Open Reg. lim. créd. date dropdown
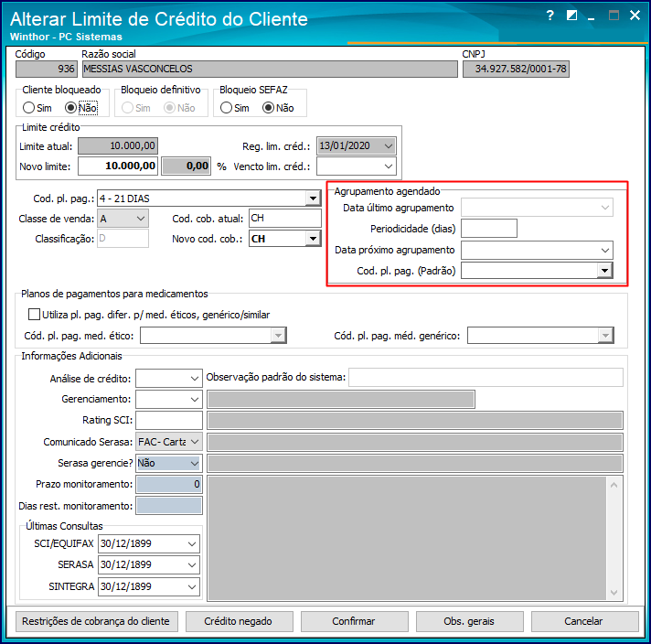Screen dimensions: 651x644 [x=389, y=146]
